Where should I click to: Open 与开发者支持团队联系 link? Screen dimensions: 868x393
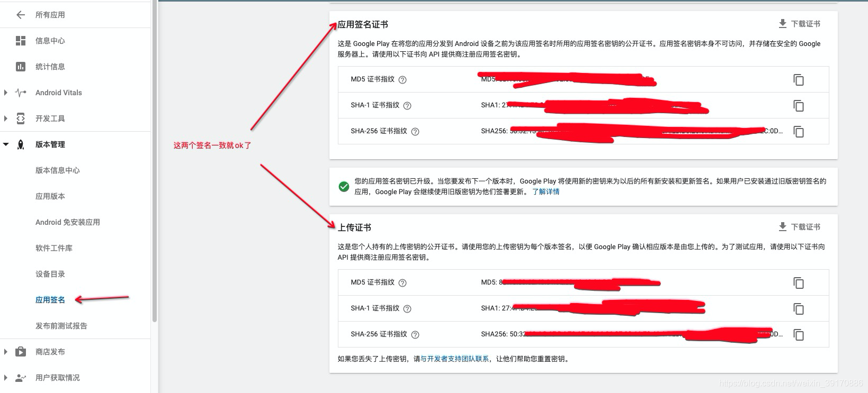coord(455,359)
